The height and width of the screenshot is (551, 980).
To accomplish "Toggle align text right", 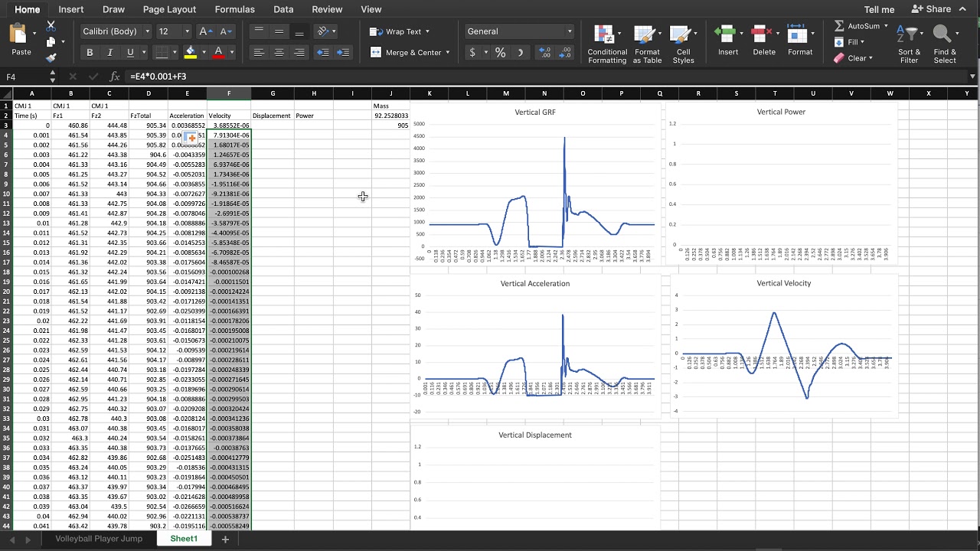I will [299, 52].
